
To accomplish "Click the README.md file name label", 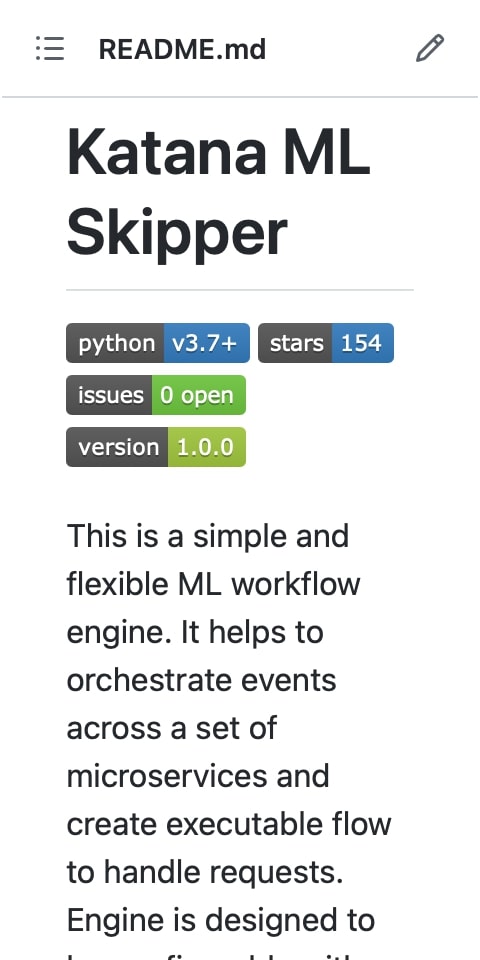I will click(x=182, y=50).
